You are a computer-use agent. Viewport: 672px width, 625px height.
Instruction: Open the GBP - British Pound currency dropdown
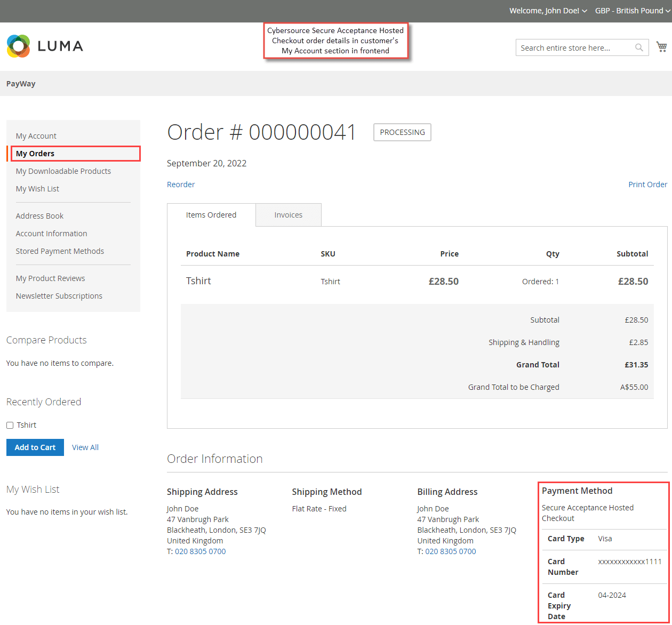point(632,11)
